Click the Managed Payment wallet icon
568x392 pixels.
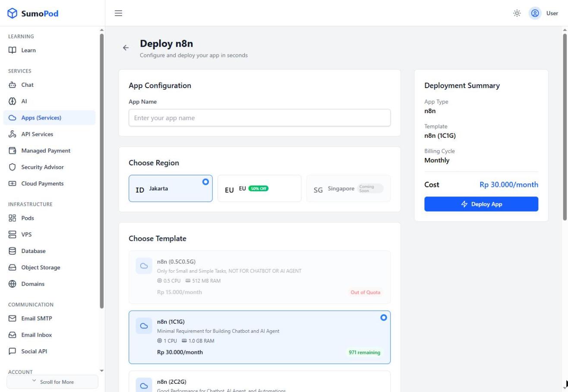click(x=13, y=151)
